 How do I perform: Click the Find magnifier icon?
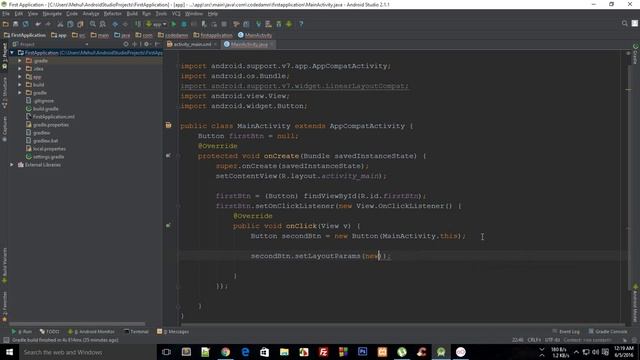click(x=93, y=24)
